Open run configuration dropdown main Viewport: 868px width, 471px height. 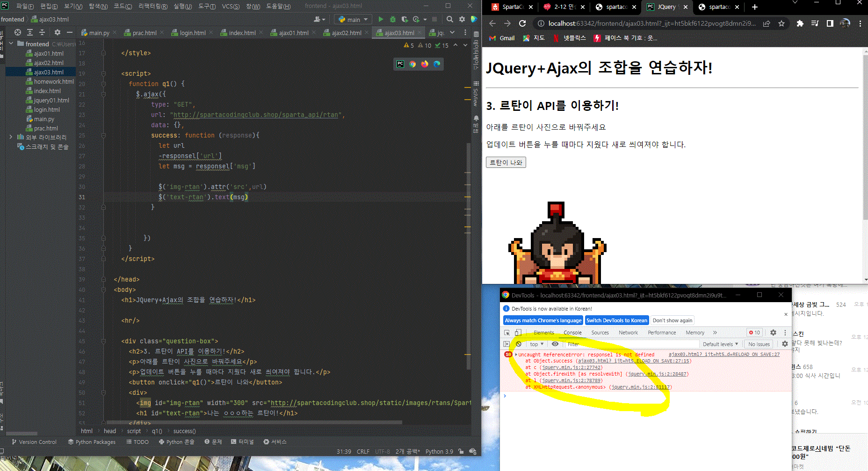click(x=354, y=19)
